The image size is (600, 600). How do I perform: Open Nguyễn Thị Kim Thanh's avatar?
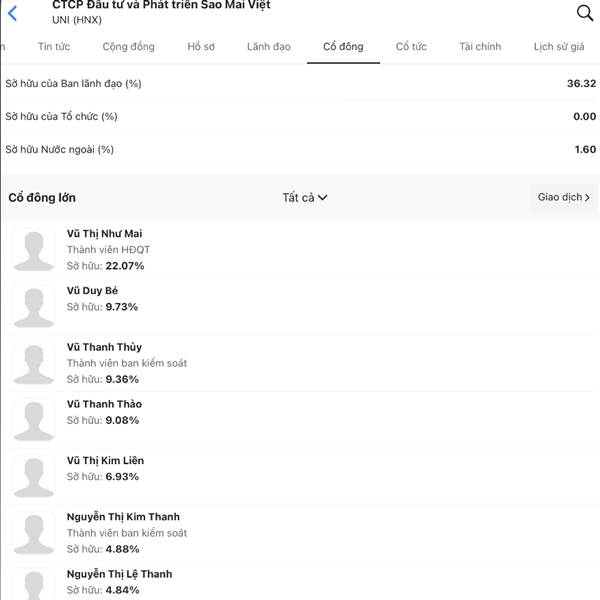point(34,533)
